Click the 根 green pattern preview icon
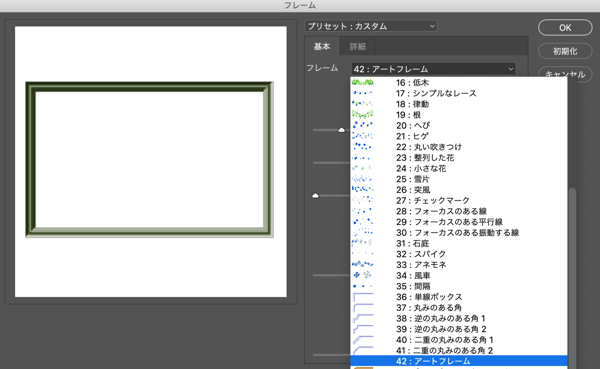This screenshot has height=369, width=600. click(x=362, y=114)
